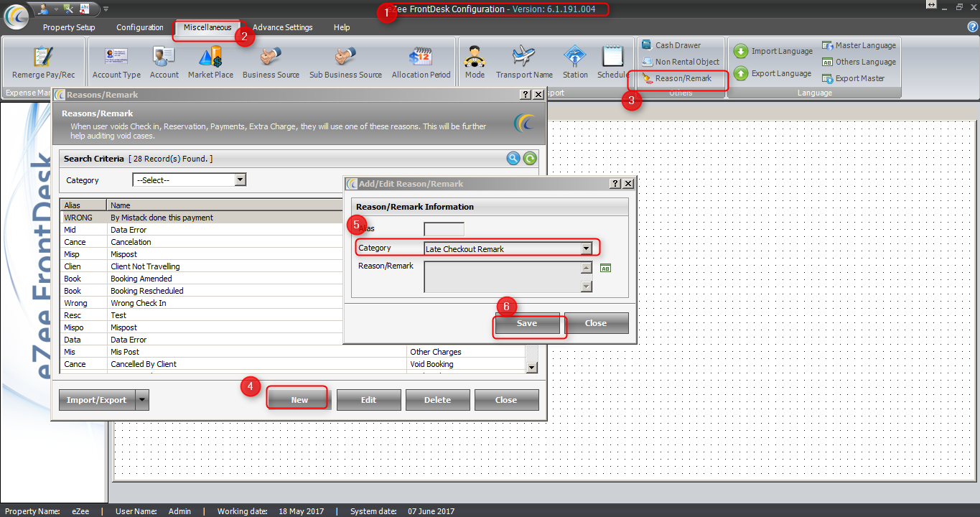Click the Other Charges cell
The height and width of the screenshot is (517, 980).
point(466,352)
